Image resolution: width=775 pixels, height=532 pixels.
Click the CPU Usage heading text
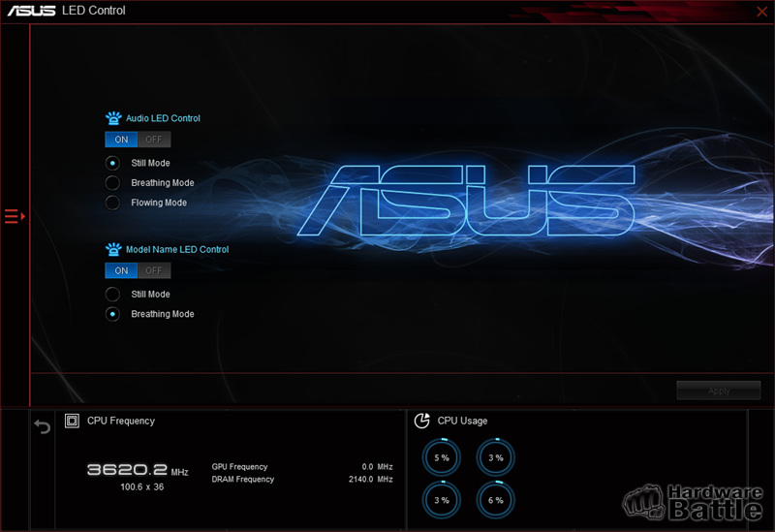pos(462,421)
